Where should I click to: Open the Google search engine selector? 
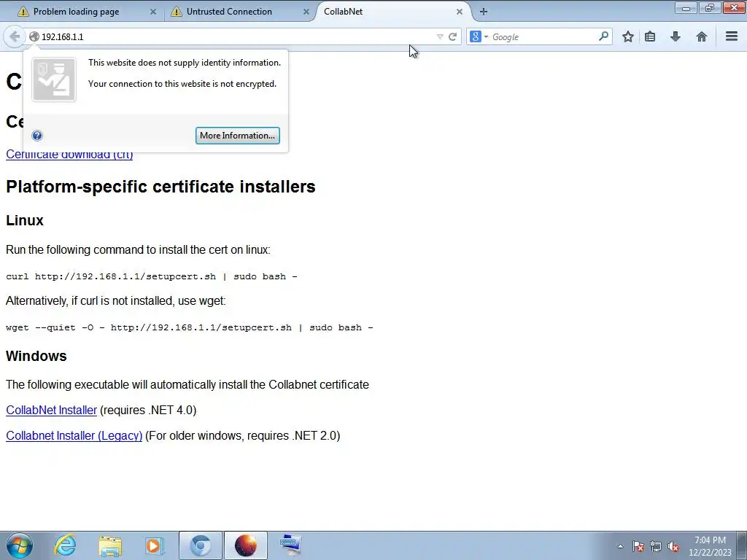tap(479, 36)
